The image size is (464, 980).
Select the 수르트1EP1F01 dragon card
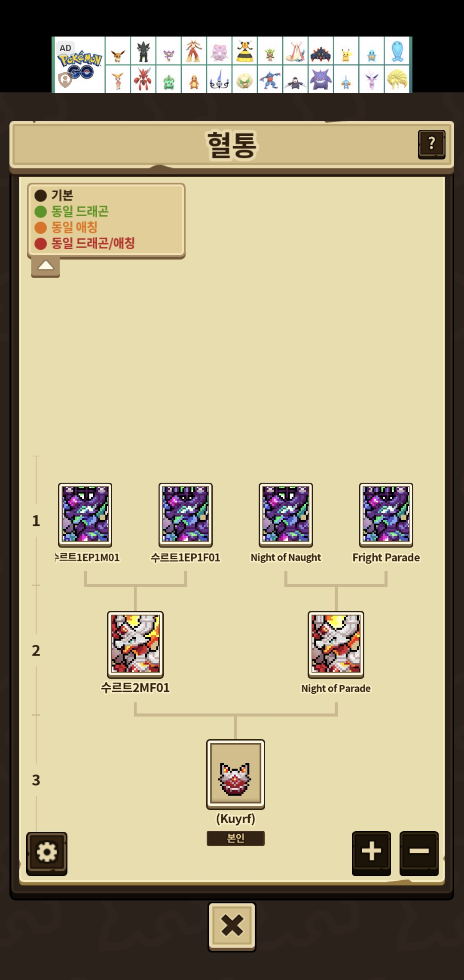186,514
